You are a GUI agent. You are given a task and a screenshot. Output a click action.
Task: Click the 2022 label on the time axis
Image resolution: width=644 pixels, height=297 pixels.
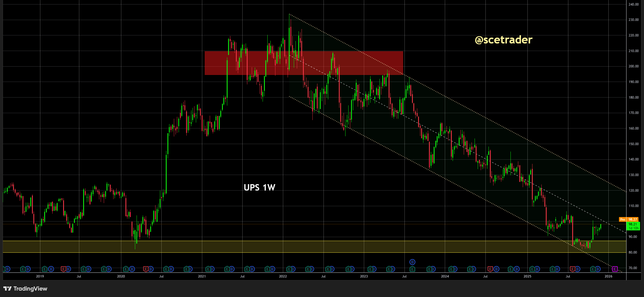pyautogui.click(x=283, y=276)
